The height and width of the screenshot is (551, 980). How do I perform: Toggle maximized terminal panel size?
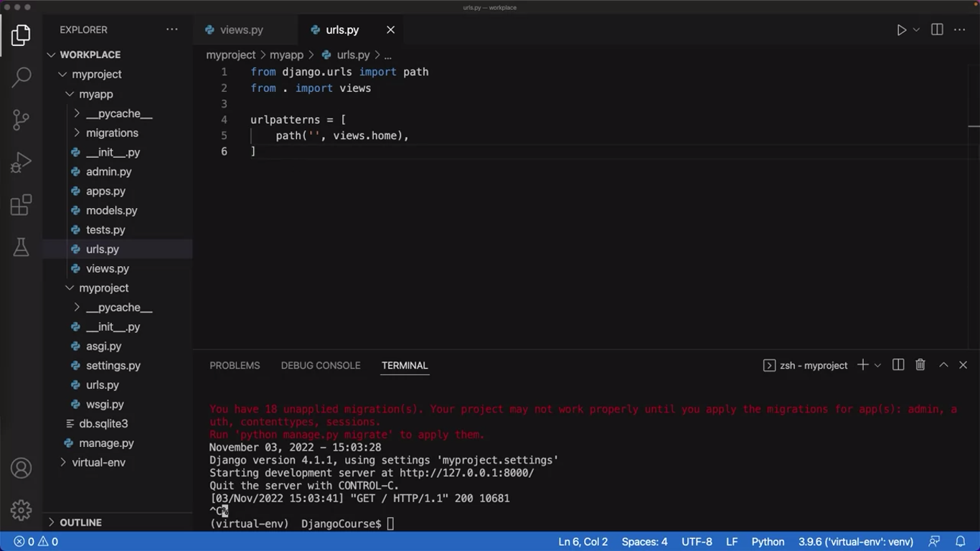(x=943, y=365)
